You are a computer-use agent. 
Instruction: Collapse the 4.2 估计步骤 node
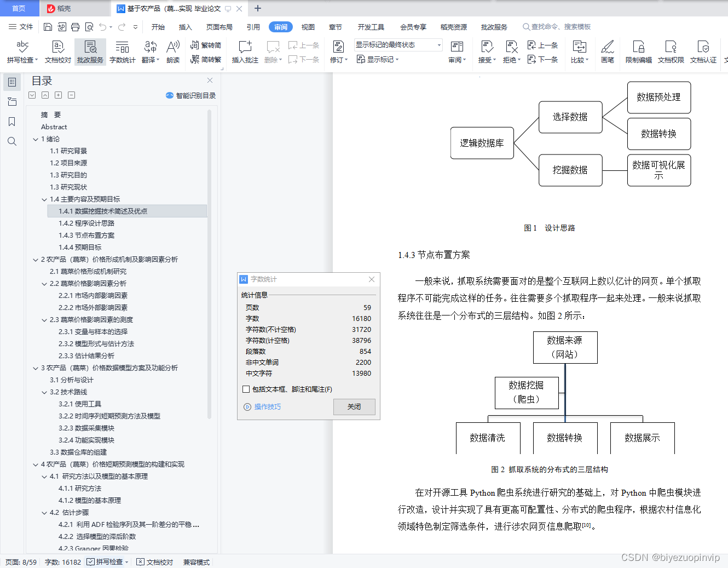tap(44, 513)
